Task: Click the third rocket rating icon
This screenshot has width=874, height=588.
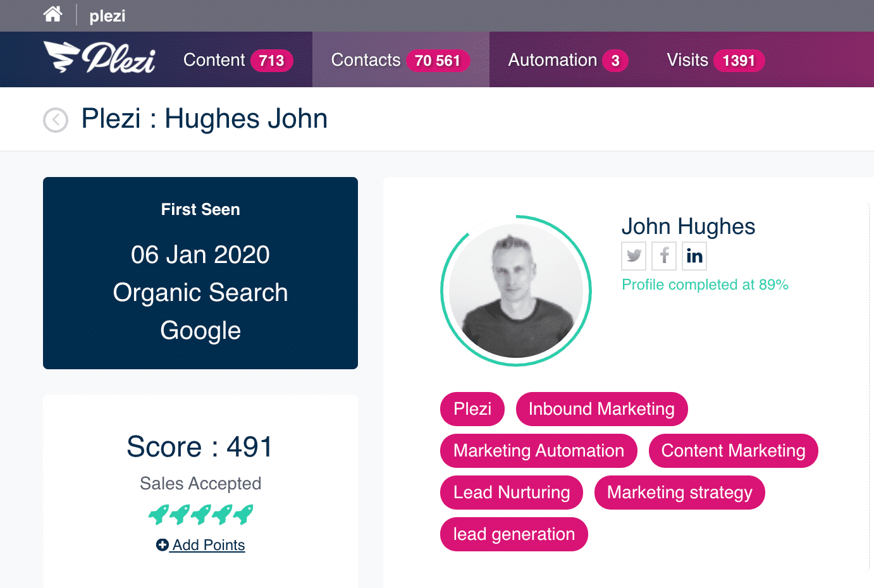Action: [x=200, y=514]
